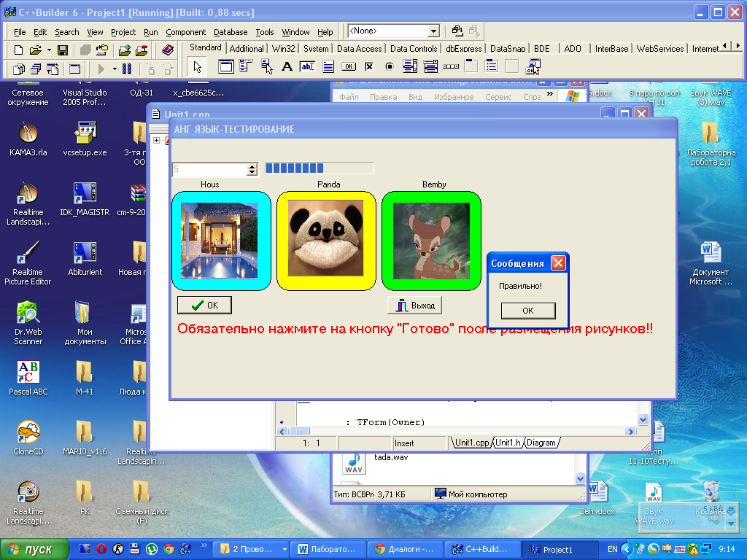The image size is (747, 560).
Task: Open the Pascal ABC desktop shortcut
Action: pyautogui.click(x=28, y=378)
